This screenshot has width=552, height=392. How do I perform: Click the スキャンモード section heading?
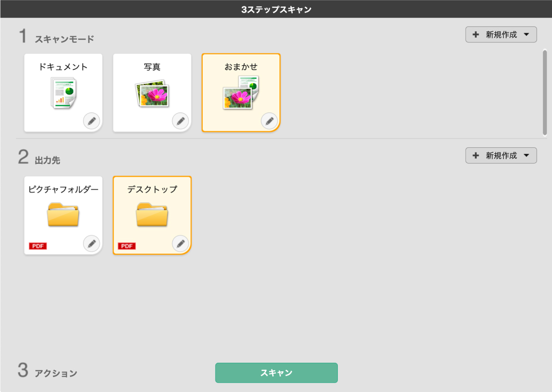coord(64,39)
